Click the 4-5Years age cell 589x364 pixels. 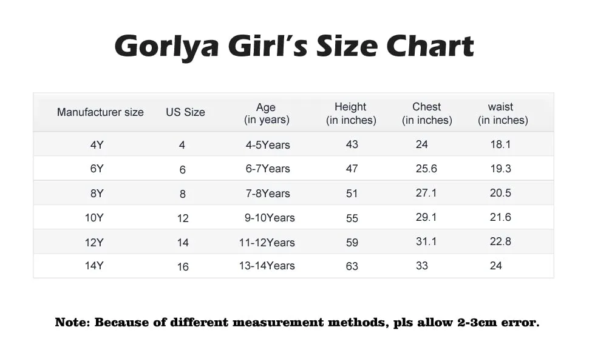click(268, 145)
